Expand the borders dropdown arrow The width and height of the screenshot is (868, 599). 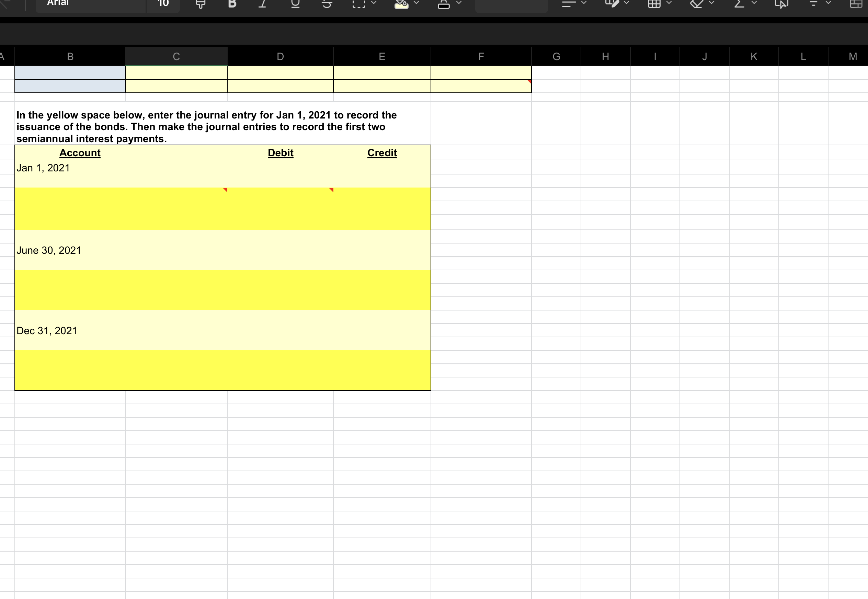click(374, 3)
